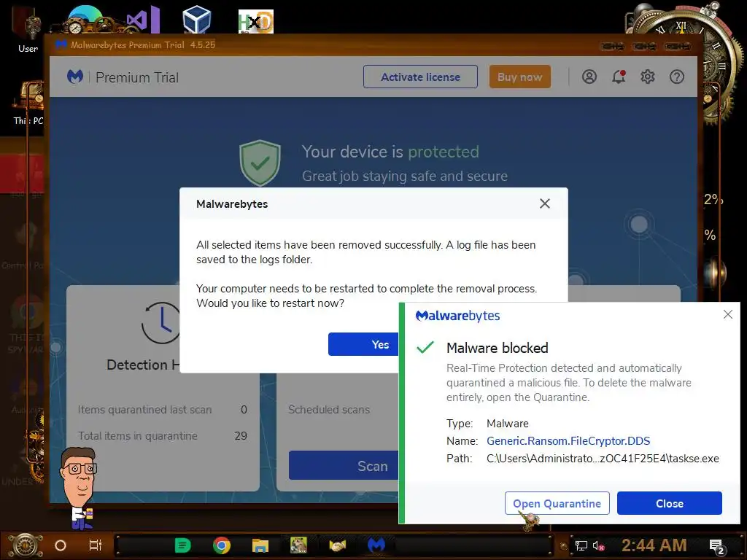Click the file path ending in taskse.exe
Viewport: 747px width, 560px height.
coord(603,459)
